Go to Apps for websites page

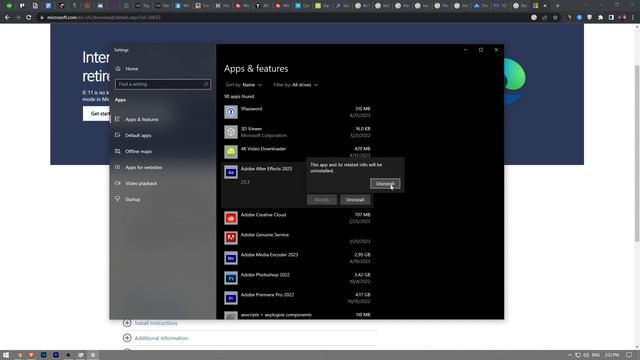coord(143,167)
